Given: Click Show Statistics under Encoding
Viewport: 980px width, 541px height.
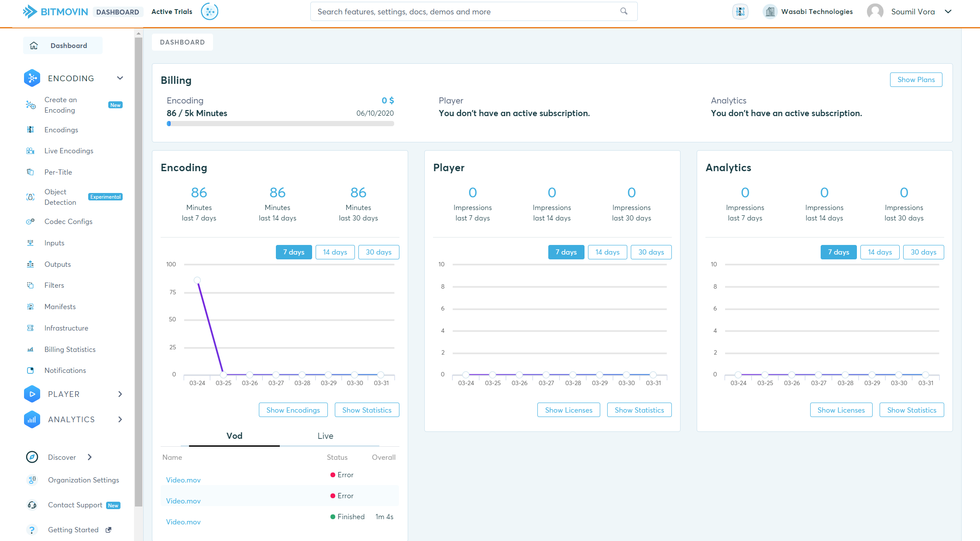Looking at the screenshot, I should (x=367, y=410).
